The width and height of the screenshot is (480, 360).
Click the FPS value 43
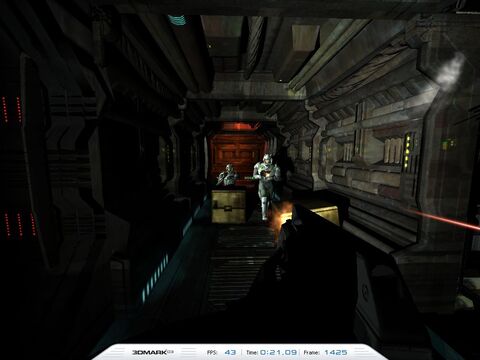(x=230, y=352)
